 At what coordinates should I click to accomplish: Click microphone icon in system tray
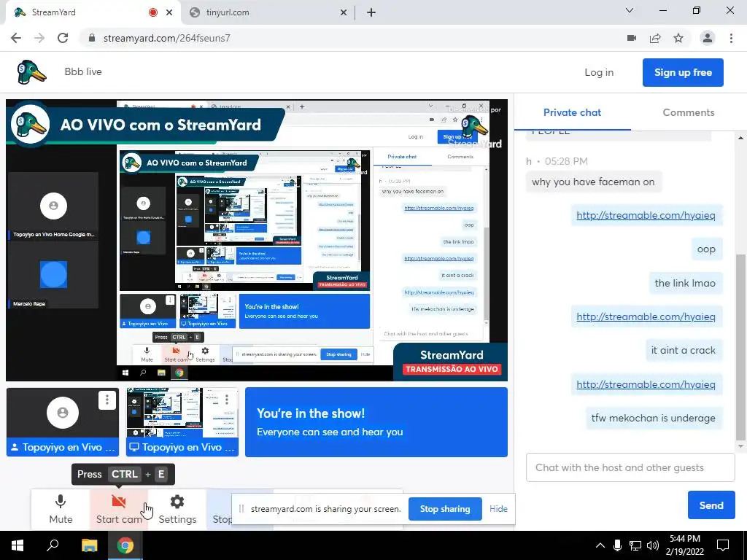click(617, 545)
